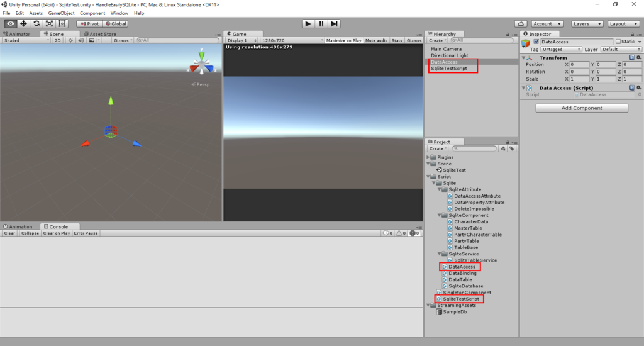Viewport: 644px width, 346px height.
Task: Toggle Mute audio in Game view
Action: (376, 40)
